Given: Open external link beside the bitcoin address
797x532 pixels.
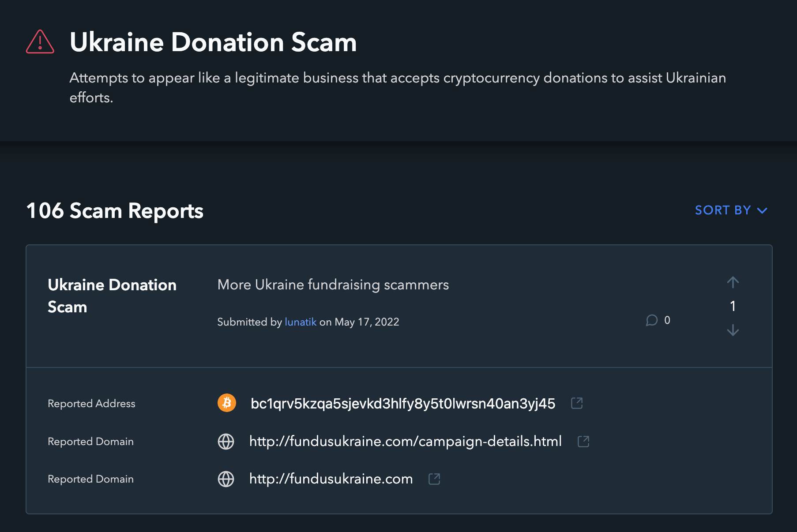Looking at the screenshot, I should 577,403.
